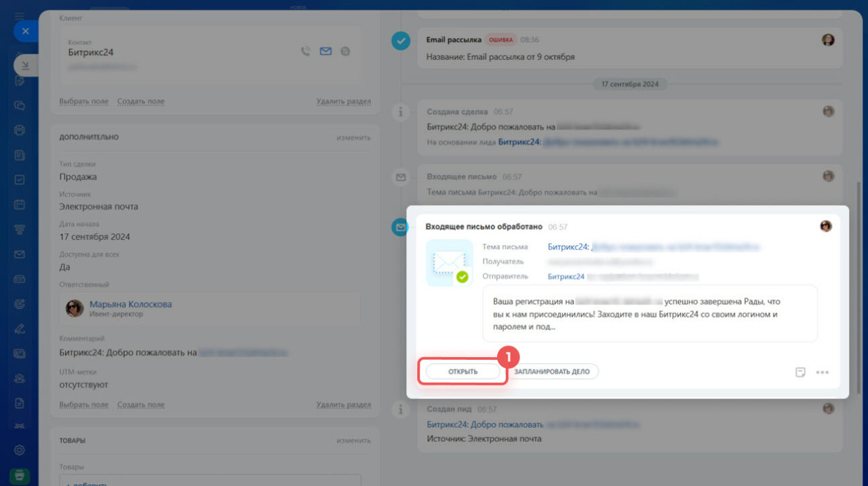Click the green icon at sidebar bottom
The image size is (868, 486).
coord(20,476)
